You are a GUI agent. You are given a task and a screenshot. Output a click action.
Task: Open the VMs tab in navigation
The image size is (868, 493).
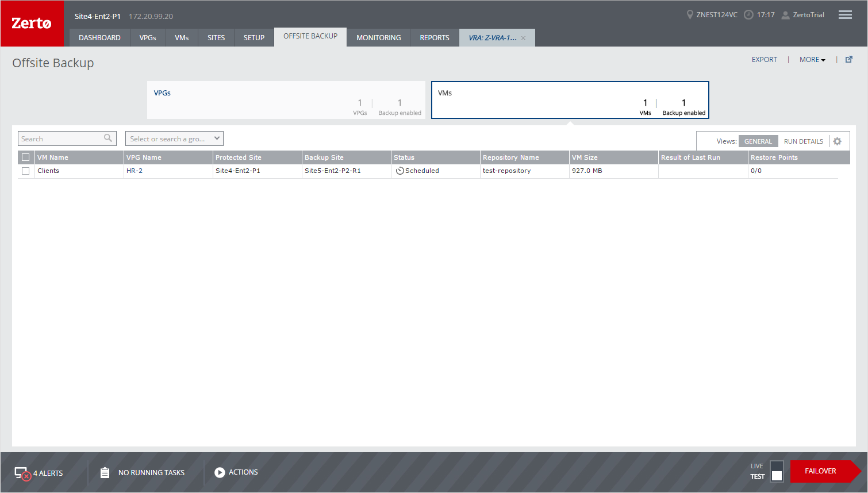coord(182,38)
